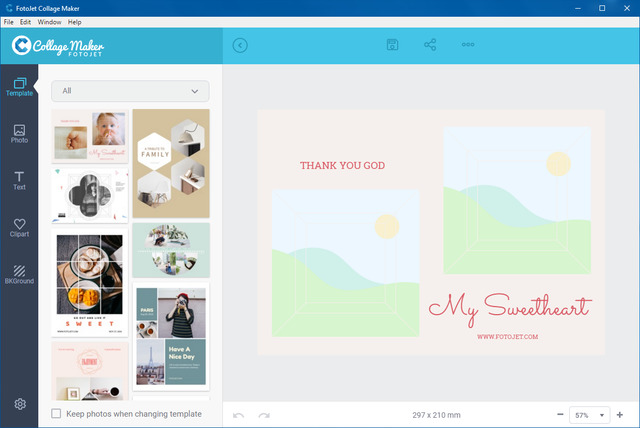Open the more options ellipsis icon
The height and width of the screenshot is (428, 640).
[x=468, y=45]
